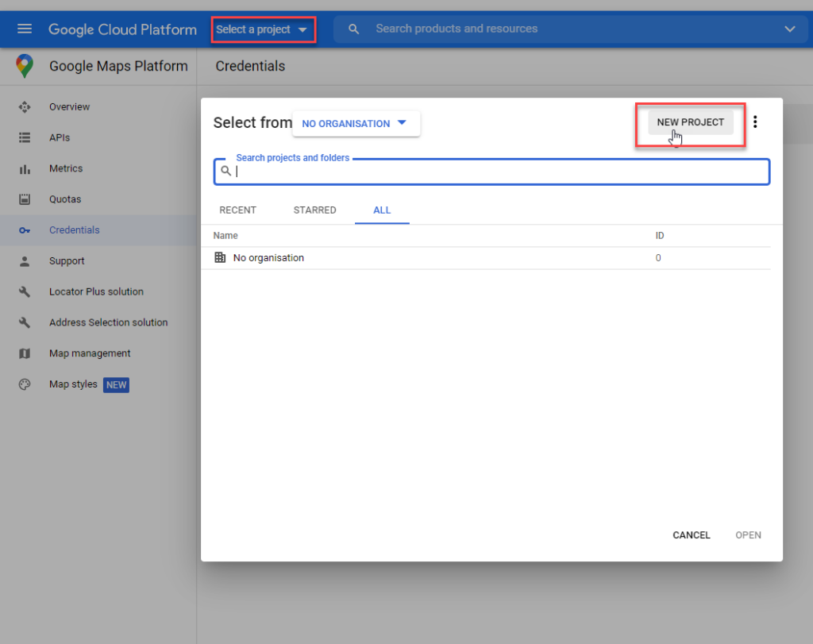Click inside the Search projects and folders field
The width and height of the screenshot is (813, 644).
click(x=491, y=171)
